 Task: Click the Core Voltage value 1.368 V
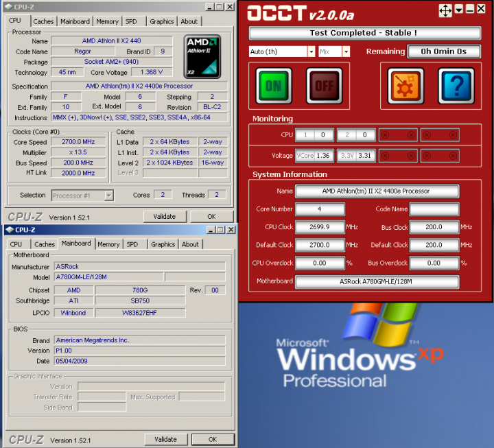[152, 72]
